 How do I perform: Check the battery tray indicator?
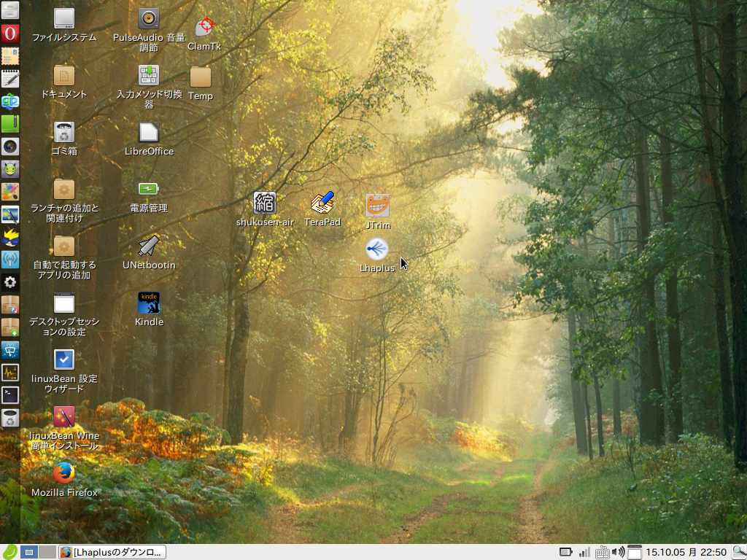pyautogui.click(x=565, y=553)
